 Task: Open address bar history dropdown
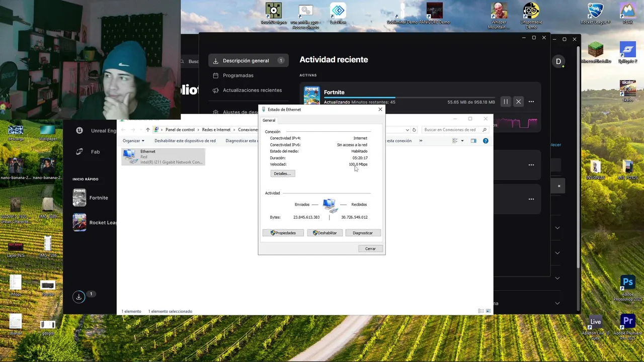coord(407,130)
